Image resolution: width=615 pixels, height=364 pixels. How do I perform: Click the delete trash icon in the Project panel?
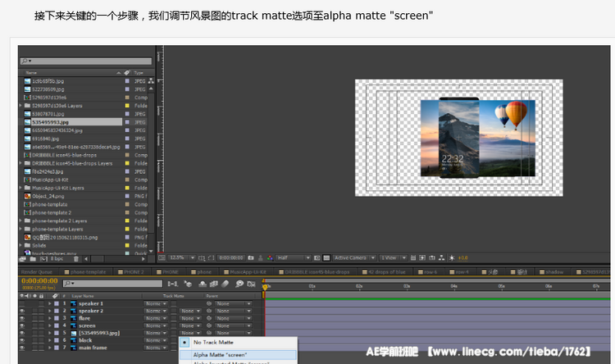[x=76, y=259]
